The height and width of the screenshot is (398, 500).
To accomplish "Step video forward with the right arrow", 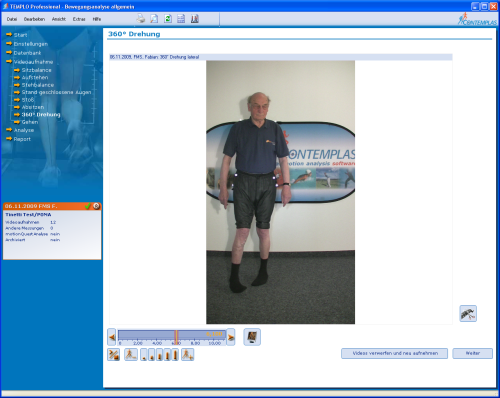I will pos(231,337).
